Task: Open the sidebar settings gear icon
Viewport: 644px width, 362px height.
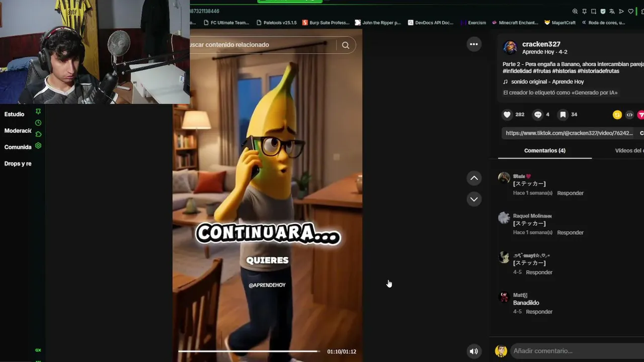Action: [38, 146]
